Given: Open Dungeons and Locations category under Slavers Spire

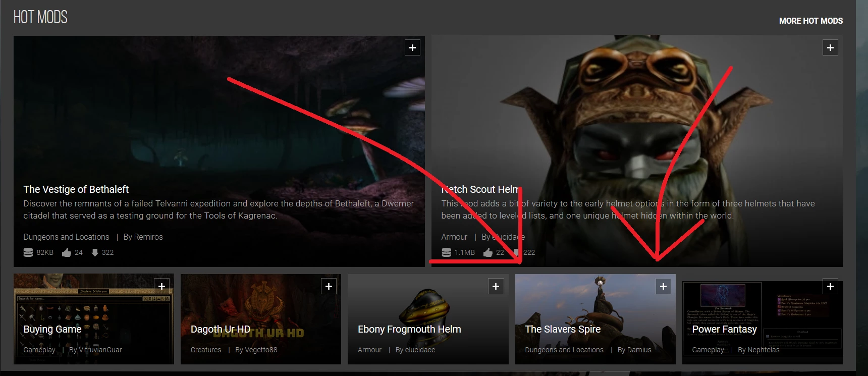Looking at the screenshot, I should click(564, 350).
